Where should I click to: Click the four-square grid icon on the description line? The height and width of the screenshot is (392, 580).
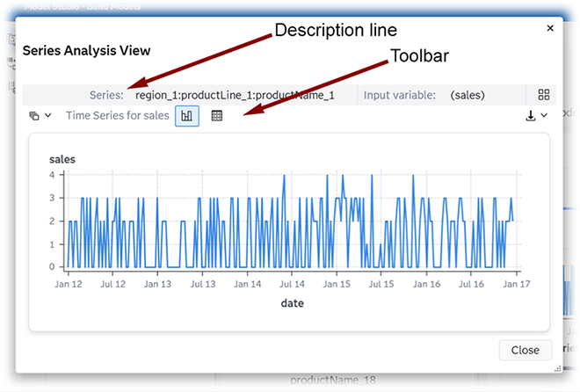(543, 95)
